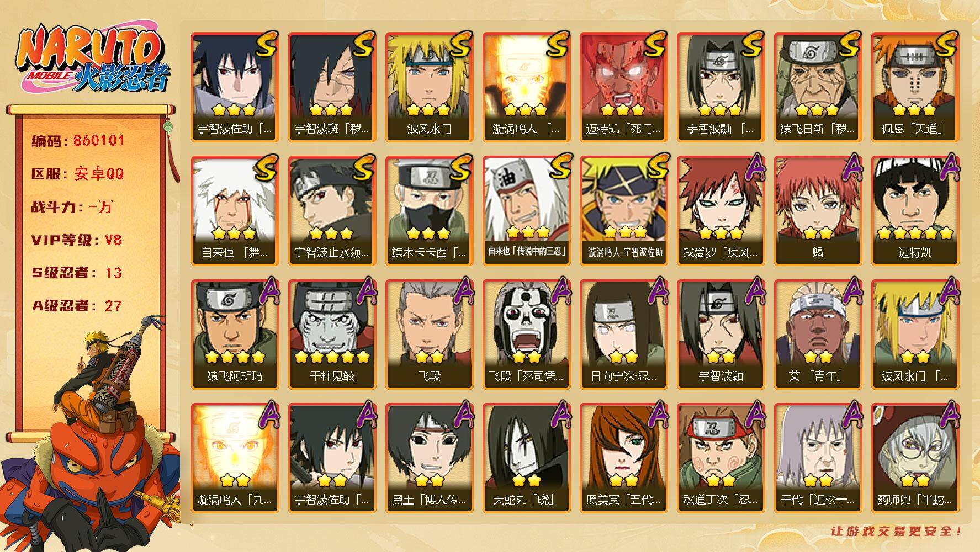Open the 蝎 ninja card
Image resolution: width=980 pixels, height=552 pixels.
818,211
